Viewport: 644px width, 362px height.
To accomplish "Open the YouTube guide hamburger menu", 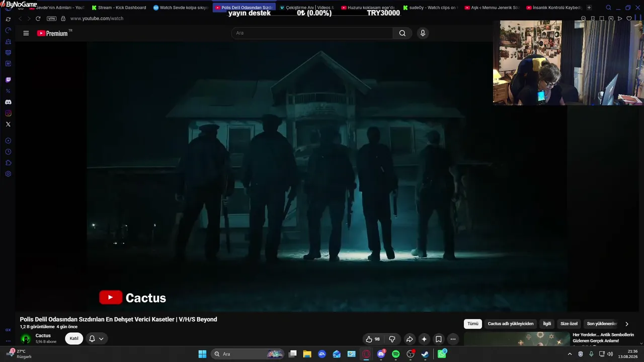I will coord(26,33).
